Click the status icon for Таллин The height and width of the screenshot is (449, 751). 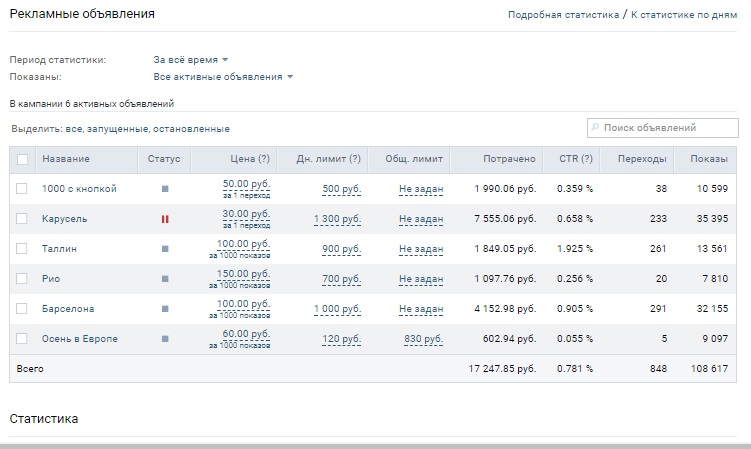tap(164, 248)
